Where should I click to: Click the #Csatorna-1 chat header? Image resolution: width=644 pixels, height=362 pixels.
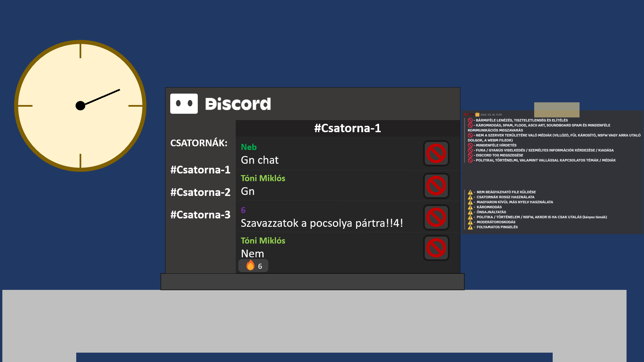pos(348,128)
